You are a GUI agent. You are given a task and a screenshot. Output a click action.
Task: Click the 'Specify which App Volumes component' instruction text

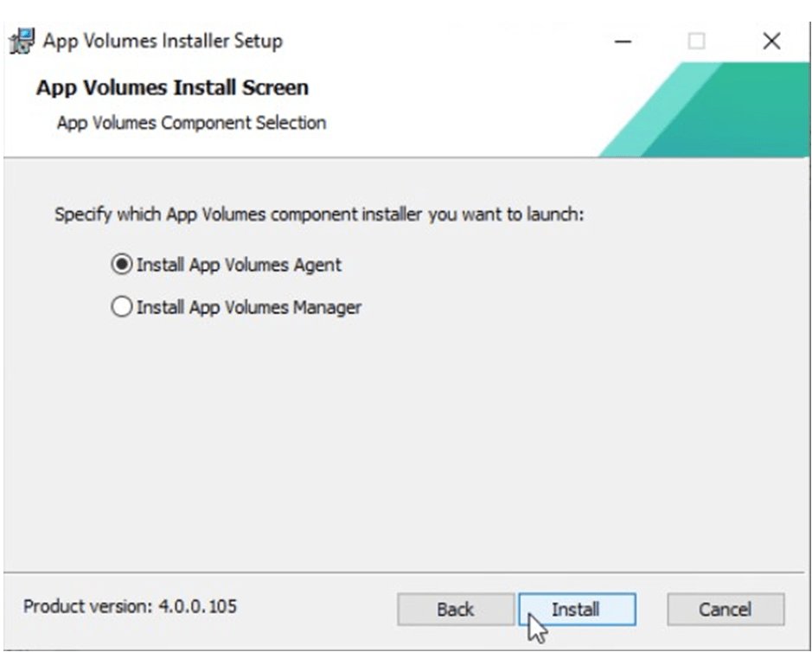320,214
